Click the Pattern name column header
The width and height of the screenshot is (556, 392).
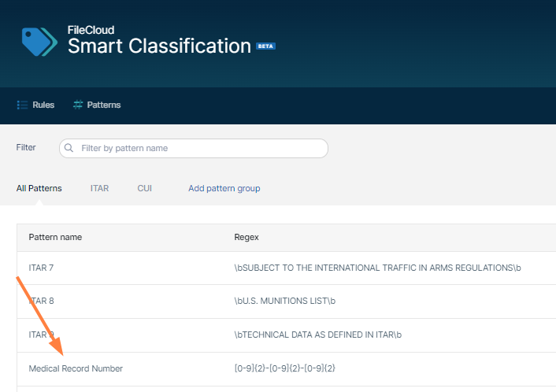coord(55,237)
